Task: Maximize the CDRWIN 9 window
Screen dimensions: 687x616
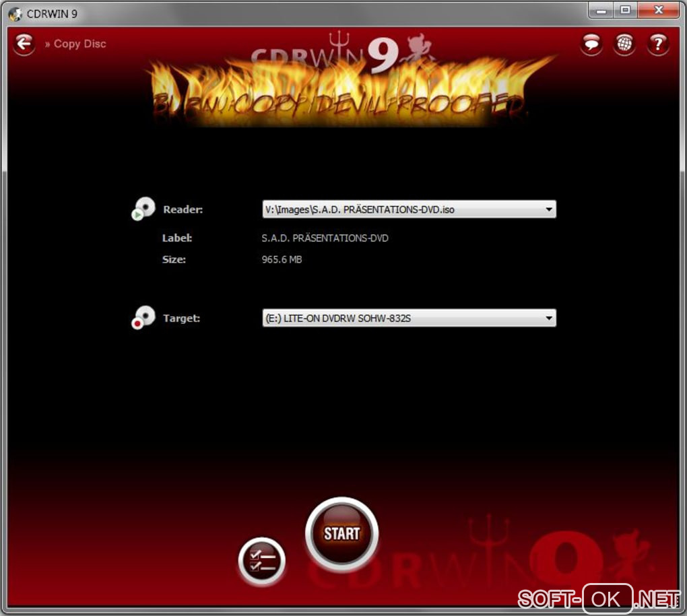Action: pos(625,11)
